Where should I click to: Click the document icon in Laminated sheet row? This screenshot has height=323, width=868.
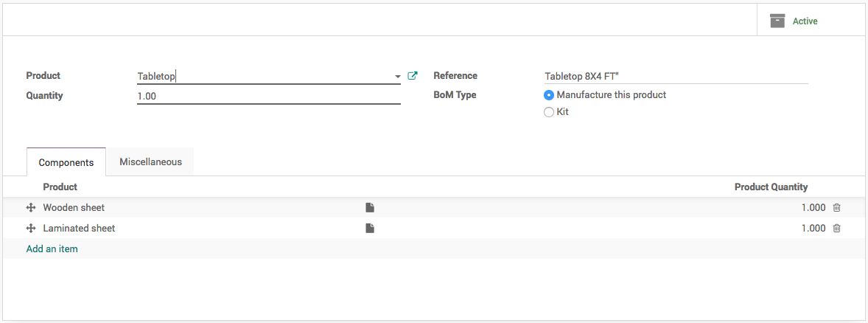(x=370, y=229)
